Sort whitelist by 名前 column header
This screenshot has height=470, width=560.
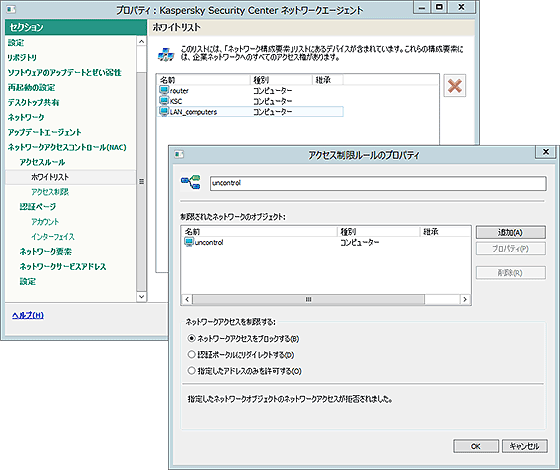point(204,80)
